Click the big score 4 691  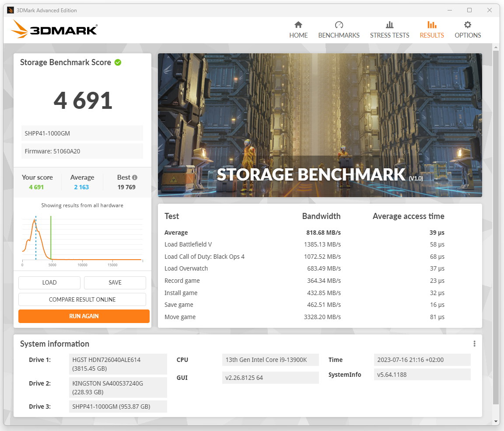(x=83, y=101)
